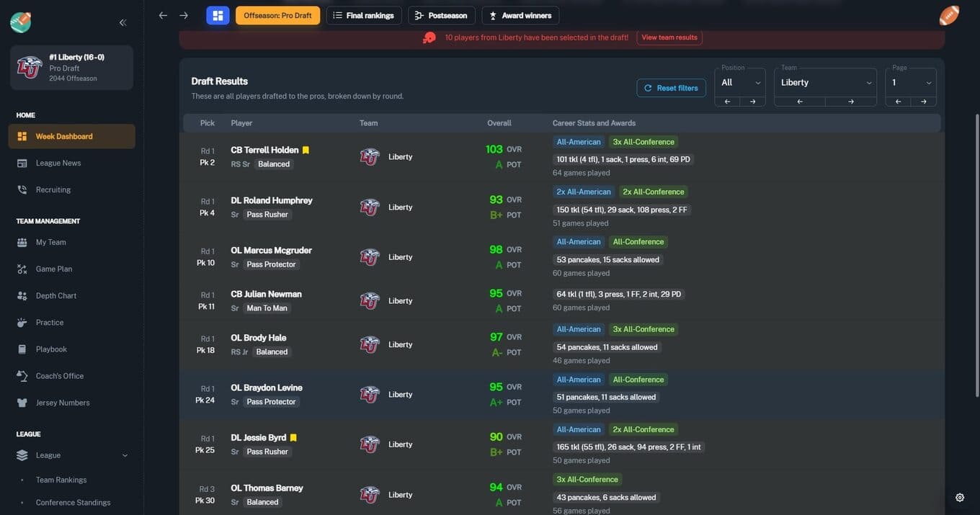Open the Page number dropdown
980x515 pixels.
coord(911,82)
